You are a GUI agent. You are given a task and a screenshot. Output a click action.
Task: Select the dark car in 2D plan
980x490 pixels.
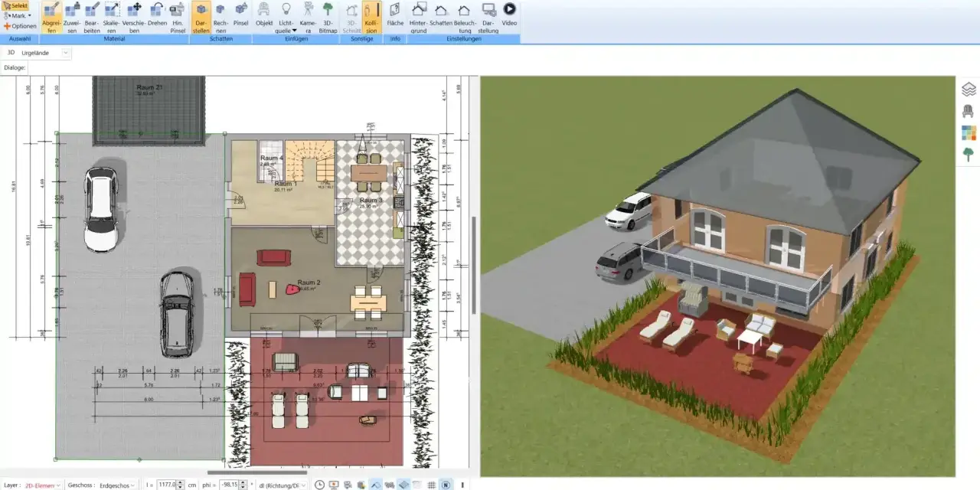tap(177, 313)
